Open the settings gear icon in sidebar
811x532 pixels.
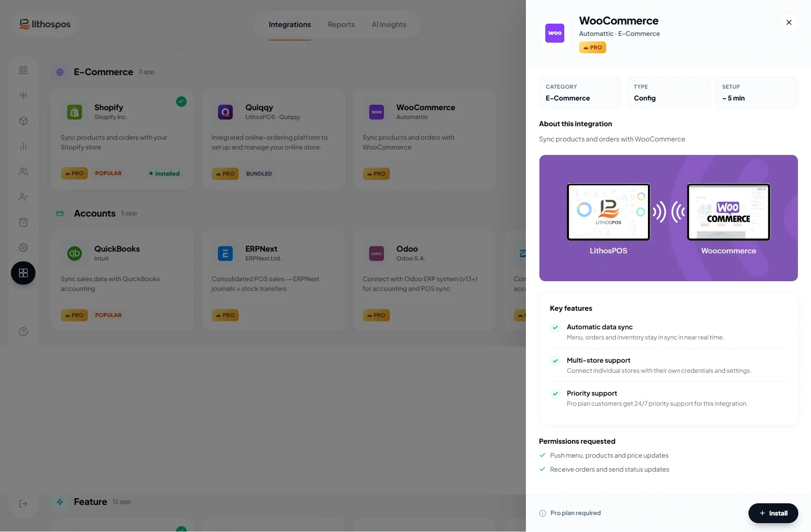[23, 247]
